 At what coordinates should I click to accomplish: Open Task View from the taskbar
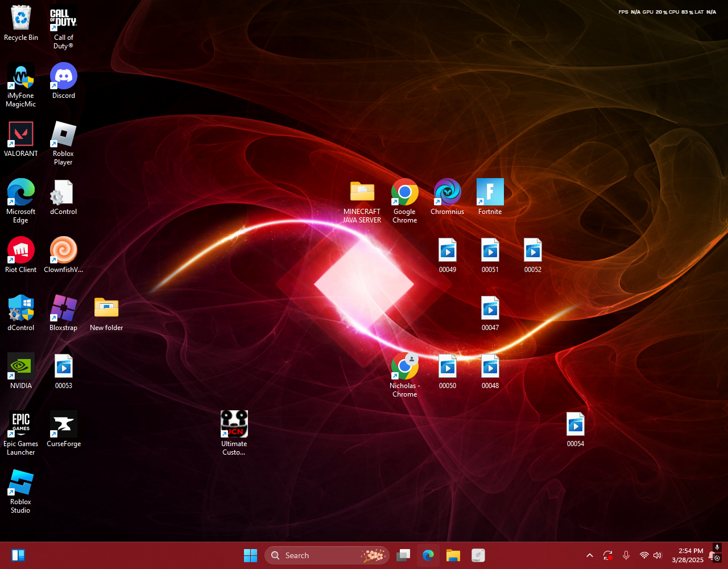click(403, 555)
